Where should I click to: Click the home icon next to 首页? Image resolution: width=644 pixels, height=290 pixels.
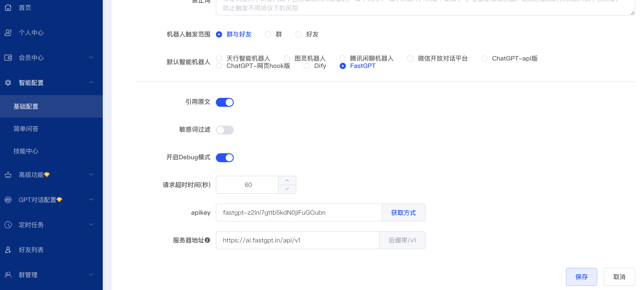click(x=8, y=8)
